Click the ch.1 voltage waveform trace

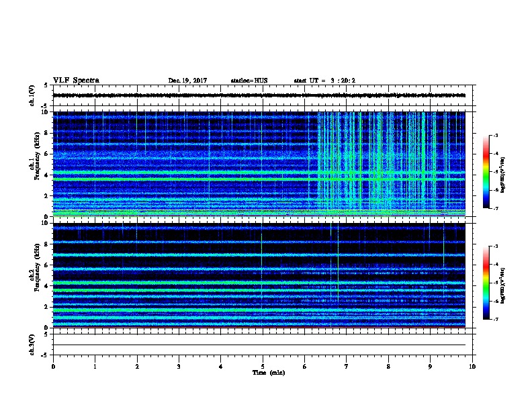[x=259, y=95]
